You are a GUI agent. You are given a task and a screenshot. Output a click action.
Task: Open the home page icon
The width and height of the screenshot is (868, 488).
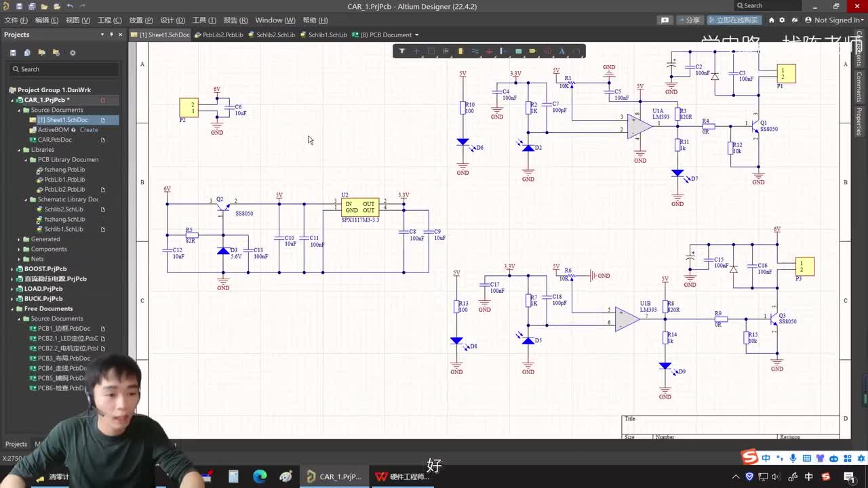771,20
